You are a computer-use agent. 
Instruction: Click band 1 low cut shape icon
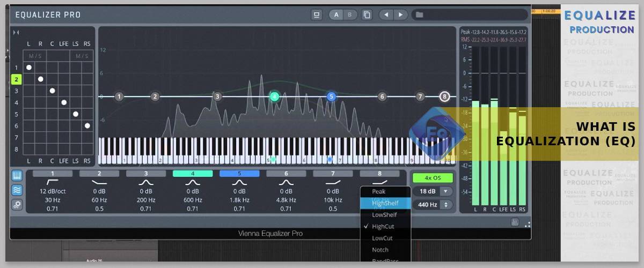[x=53, y=182]
